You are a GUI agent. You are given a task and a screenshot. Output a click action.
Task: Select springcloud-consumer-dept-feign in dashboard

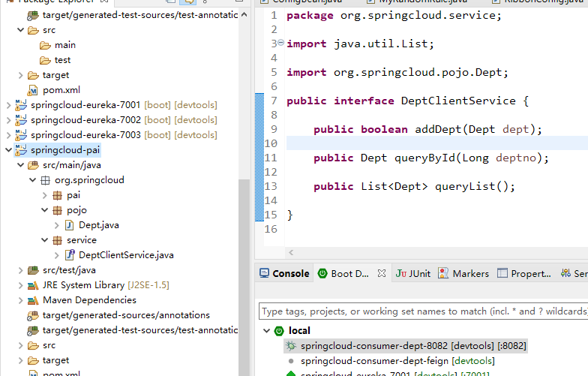click(x=397, y=361)
